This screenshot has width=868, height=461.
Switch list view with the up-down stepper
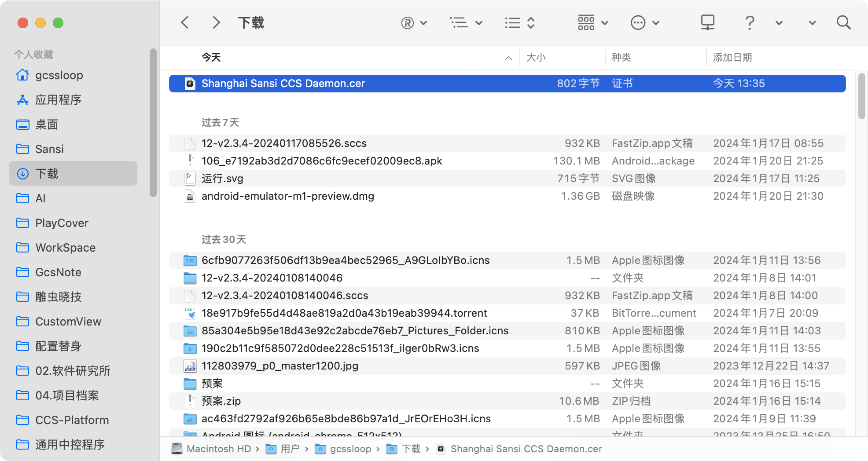tap(519, 22)
